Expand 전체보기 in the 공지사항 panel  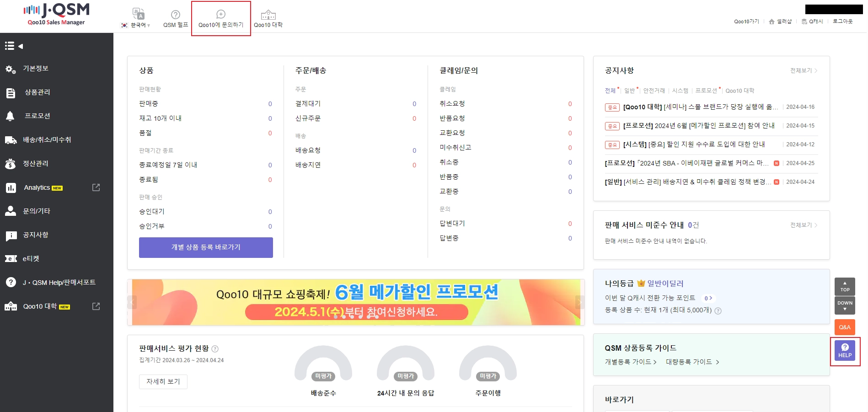[804, 70]
